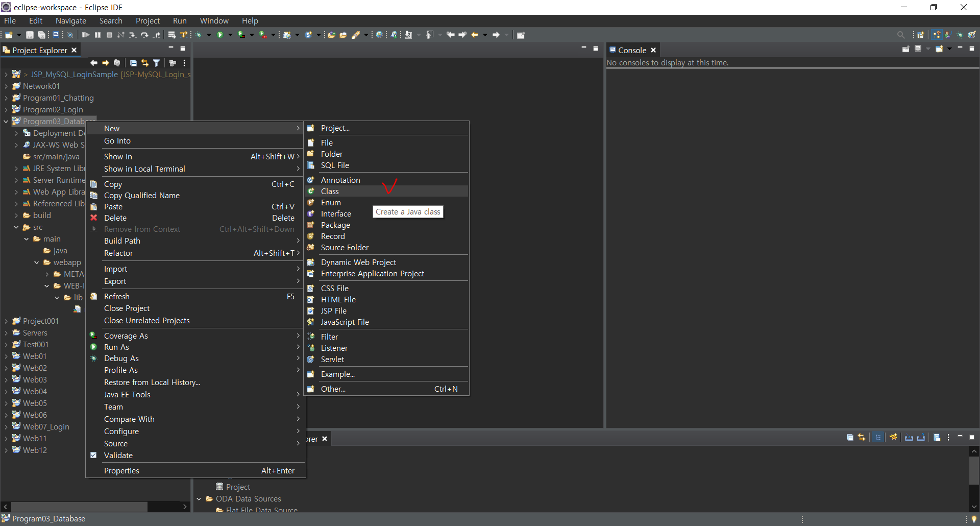Image resolution: width=980 pixels, height=526 pixels.
Task: Select Class from New submenu
Action: [x=386, y=191]
